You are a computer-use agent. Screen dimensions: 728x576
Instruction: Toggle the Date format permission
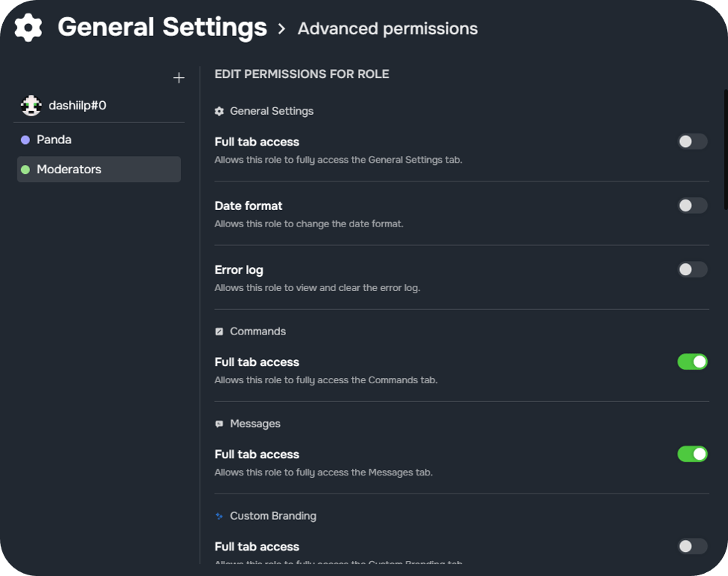(x=692, y=205)
